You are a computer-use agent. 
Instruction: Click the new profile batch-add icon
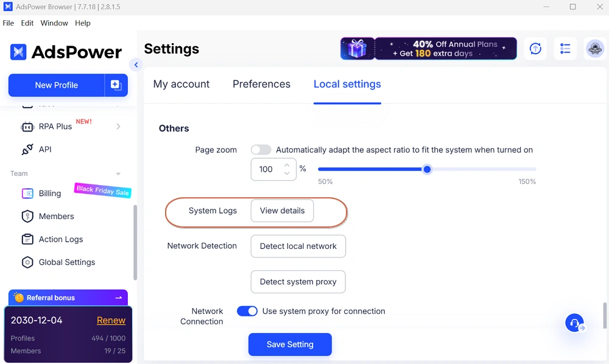pyautogui.click(x=116, y=85)
